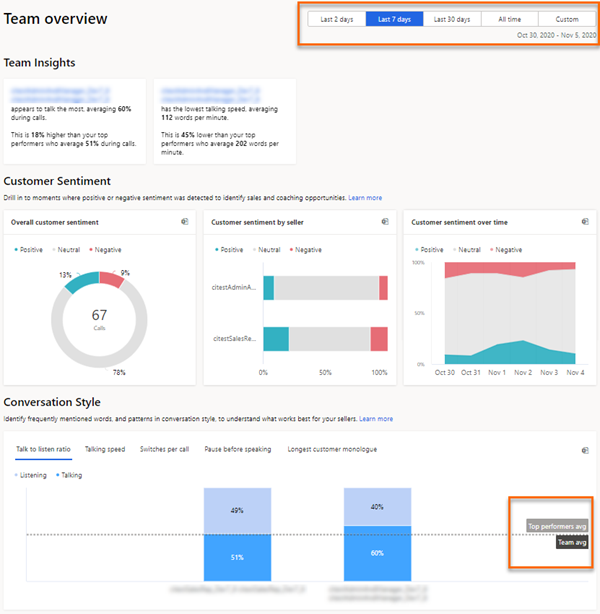The height and width of the screenshot is (614, 600).
Task: Choose the Last 7 days filter
Action: (x=394, y=19)
